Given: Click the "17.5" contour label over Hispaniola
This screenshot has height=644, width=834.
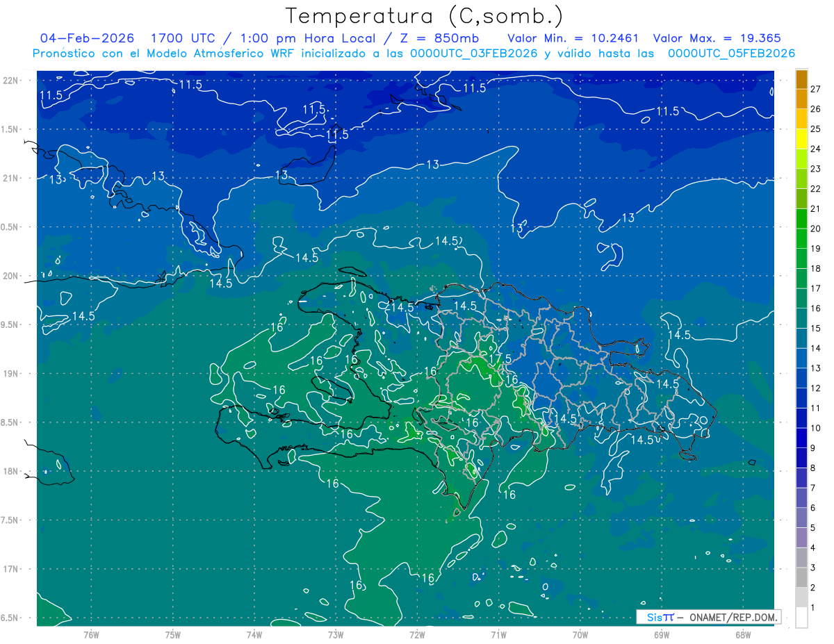Looking at the screenshot, I should click(500, 358).
